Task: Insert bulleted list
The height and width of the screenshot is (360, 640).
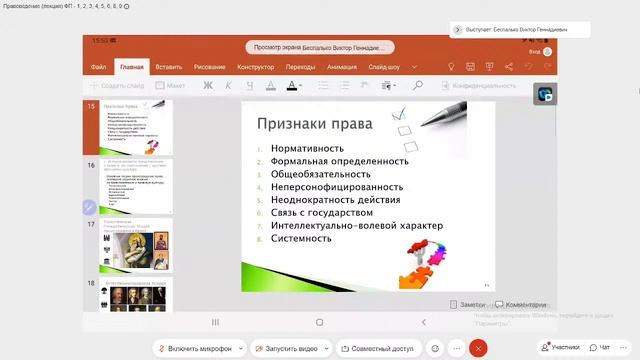Action: 323,85
